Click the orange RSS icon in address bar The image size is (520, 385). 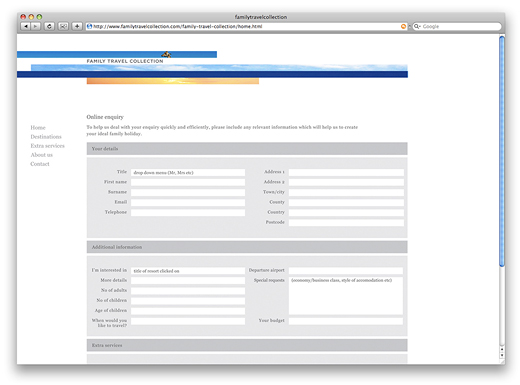tap(403, 26)
